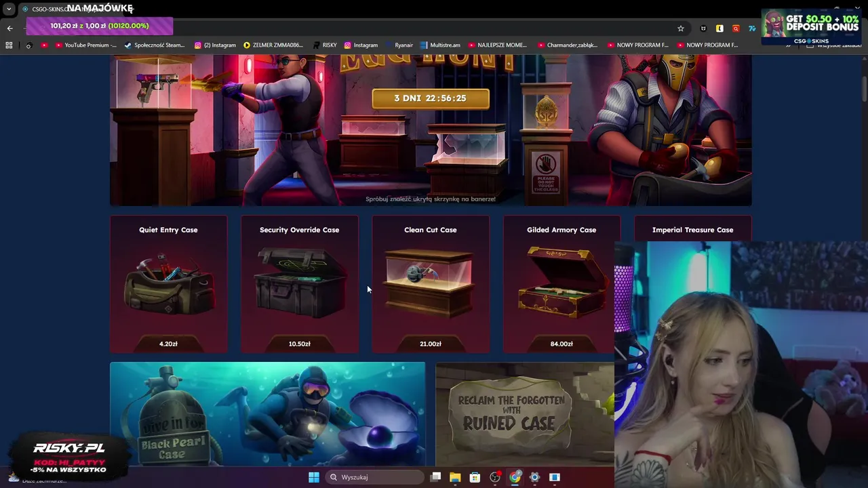Select the Imperial Treasure Case title
The height and width of the screenshot is (488, 868).
click(692, 230)
